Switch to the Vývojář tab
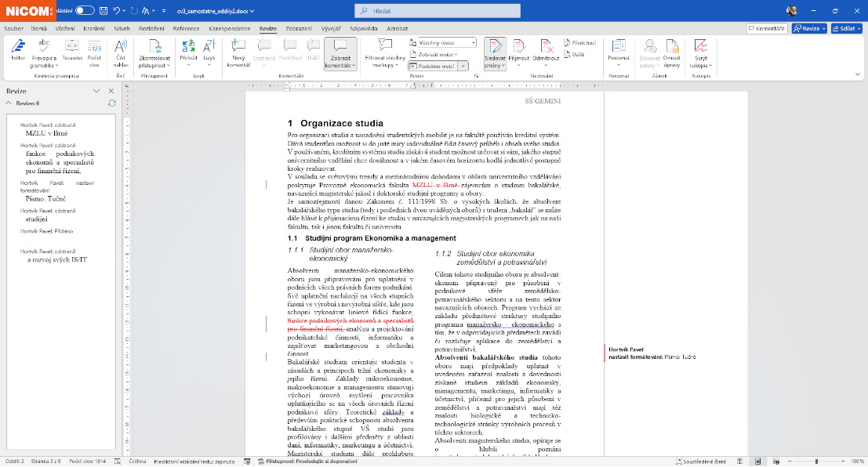Screen dimensions: 868x467 (331, 28)
